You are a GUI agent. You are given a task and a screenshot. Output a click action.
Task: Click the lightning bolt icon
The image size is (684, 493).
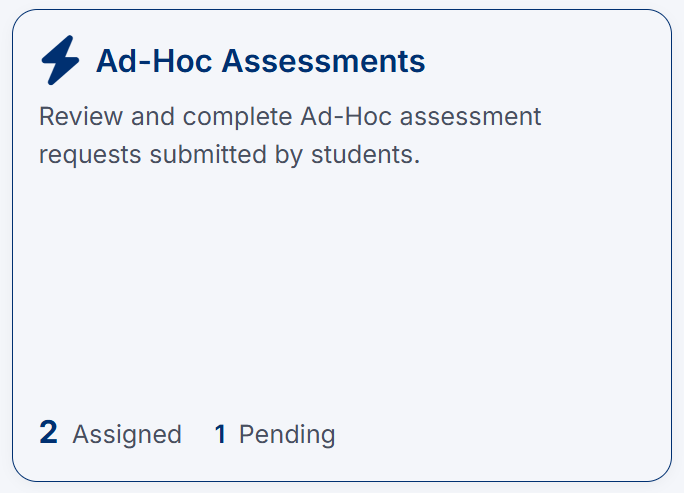(60, 61)
